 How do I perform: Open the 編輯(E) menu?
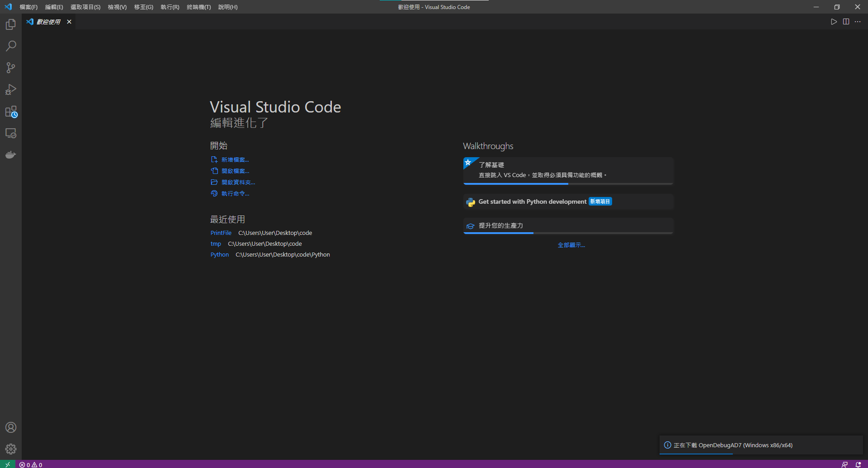pos(54,7)
